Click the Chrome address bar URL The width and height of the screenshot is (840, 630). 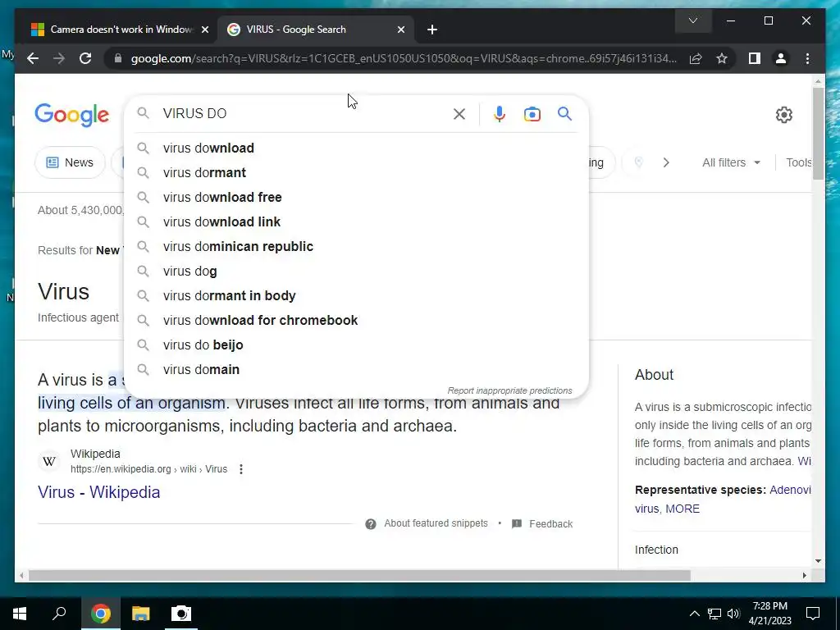click(404, 58)
